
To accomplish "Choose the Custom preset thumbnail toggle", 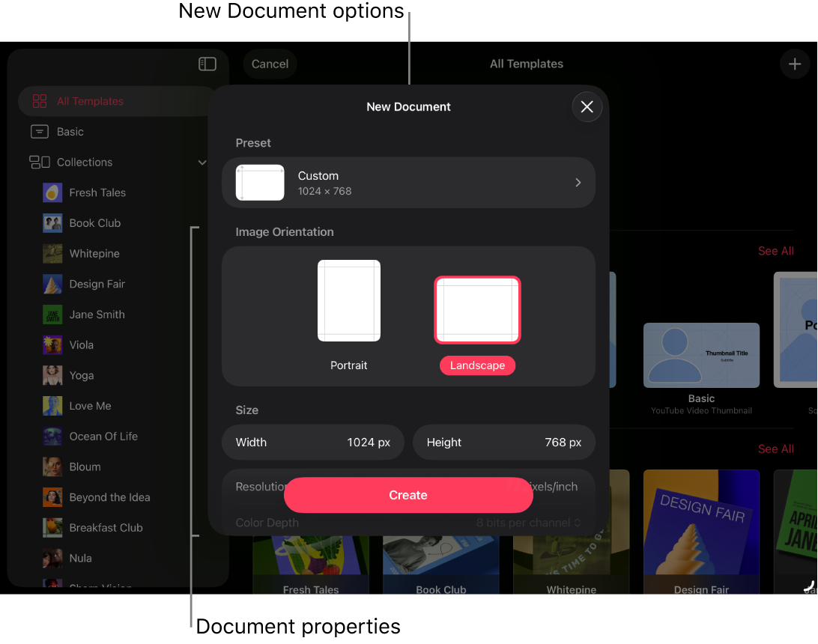I will pyautogui.click(x=260, y=182).
